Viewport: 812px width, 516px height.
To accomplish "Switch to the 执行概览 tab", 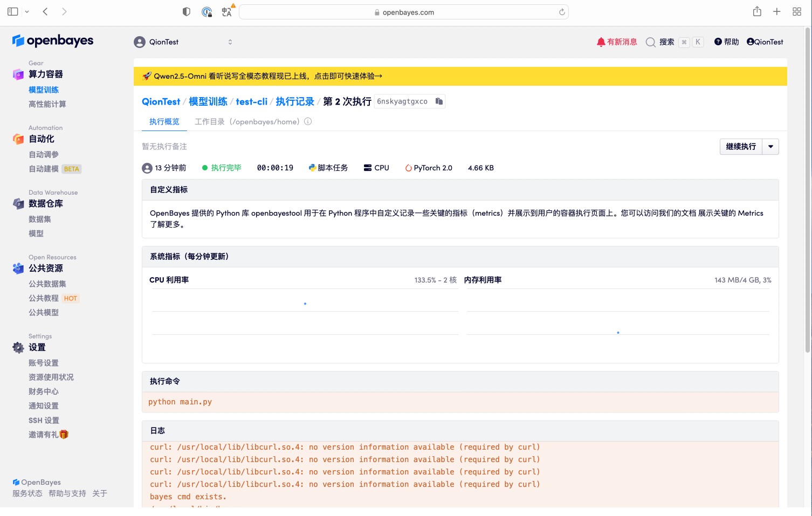I will [x=164, y=122].
